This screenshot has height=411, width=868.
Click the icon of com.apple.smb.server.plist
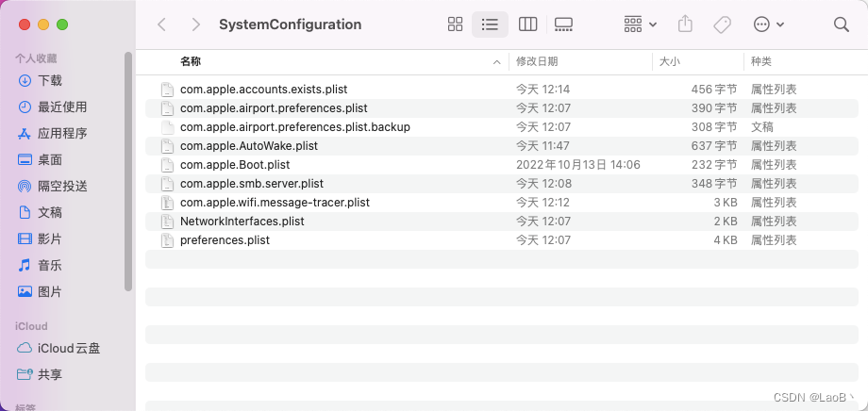167,183
